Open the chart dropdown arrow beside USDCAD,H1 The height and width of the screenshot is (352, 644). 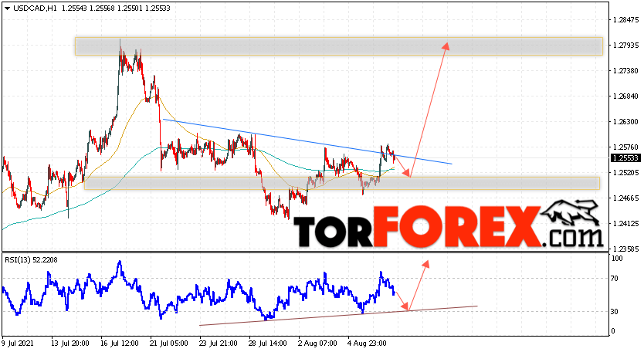click(8, 8)
